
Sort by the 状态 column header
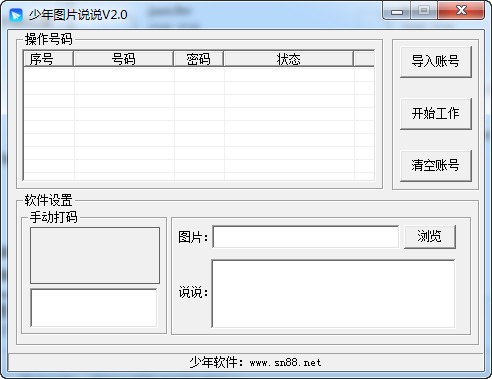289,59
